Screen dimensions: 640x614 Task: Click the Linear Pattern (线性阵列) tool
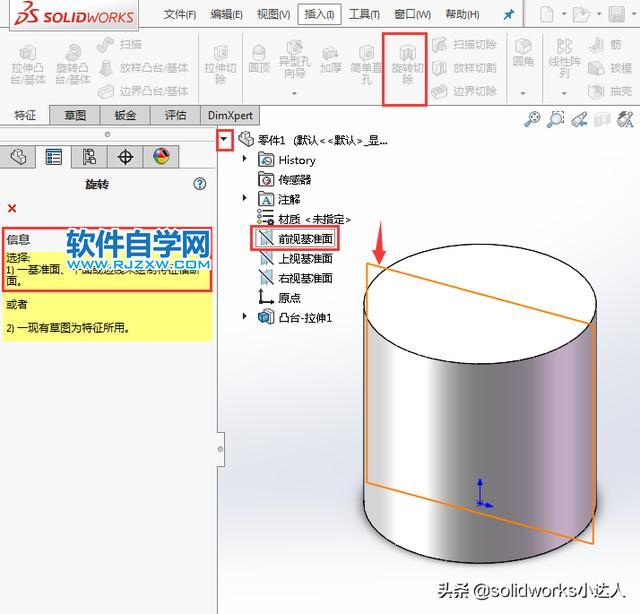pyautogui.click(x=564, y=59)
